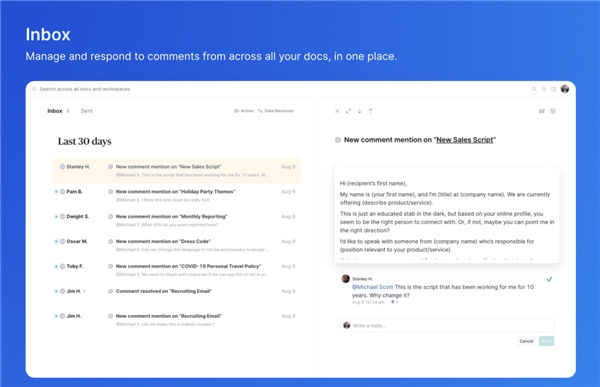The image size is (600, 387).
Task: Click the avatar circle next to Oscar M.
Action: point(62,242)
